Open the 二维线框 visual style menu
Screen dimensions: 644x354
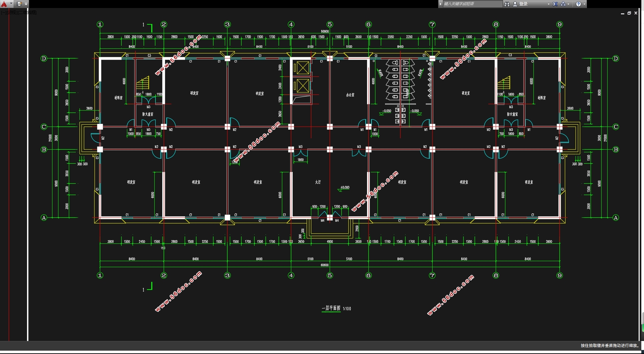pos(27,13)
